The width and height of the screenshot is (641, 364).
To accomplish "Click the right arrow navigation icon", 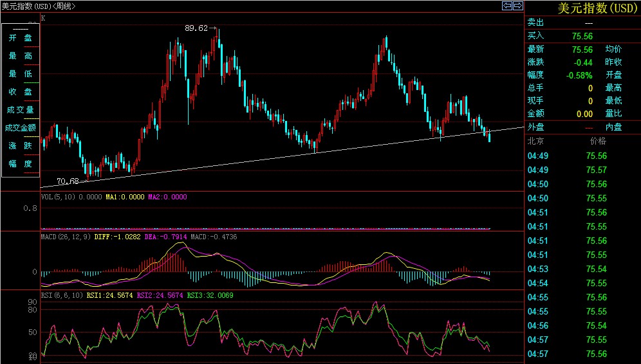I will click(518, 6).
